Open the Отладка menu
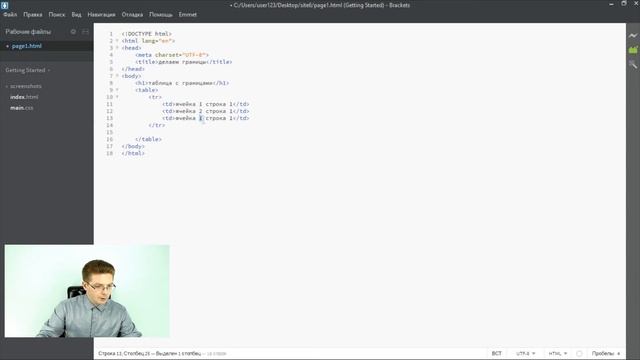This screenshot has width=640, height=360. click(x=132, y=14)
